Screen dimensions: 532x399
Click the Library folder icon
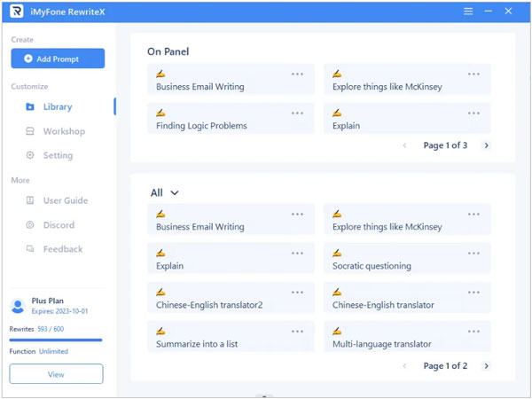[x=30, y=107]
